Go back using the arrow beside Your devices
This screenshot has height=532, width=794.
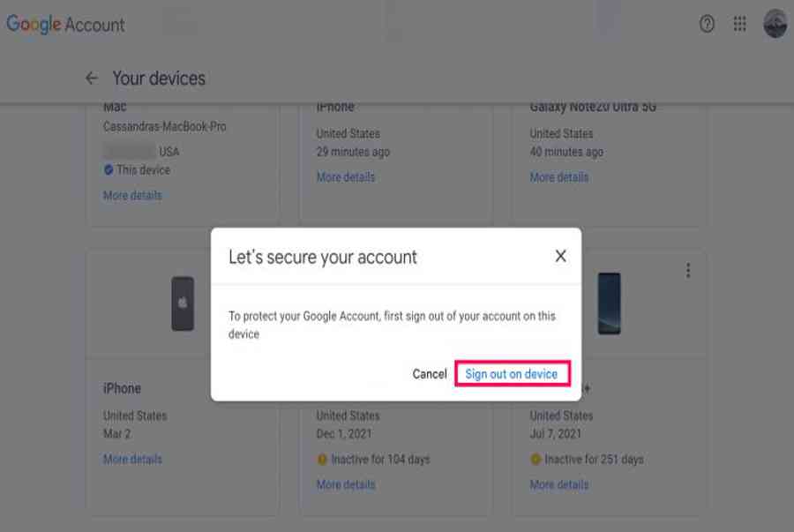point(92,79)
